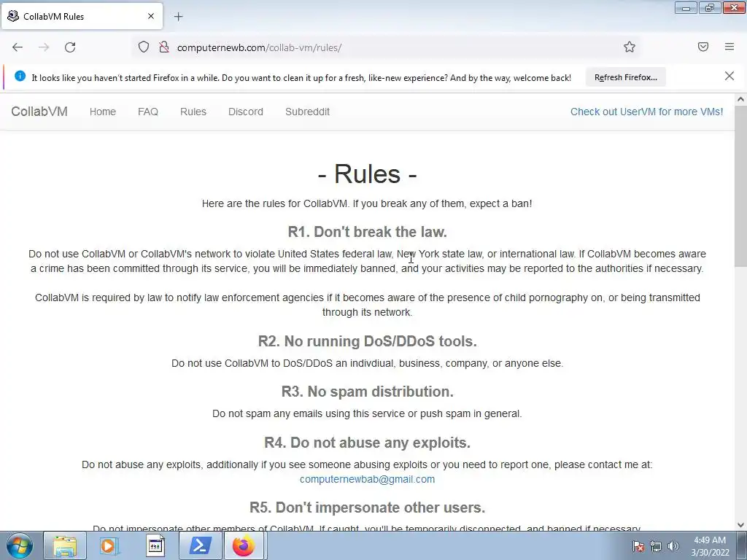The height and width of the screenshot is (560, 747).
Task: Click the insecure connection padlock icon
Action: (164, 47)
